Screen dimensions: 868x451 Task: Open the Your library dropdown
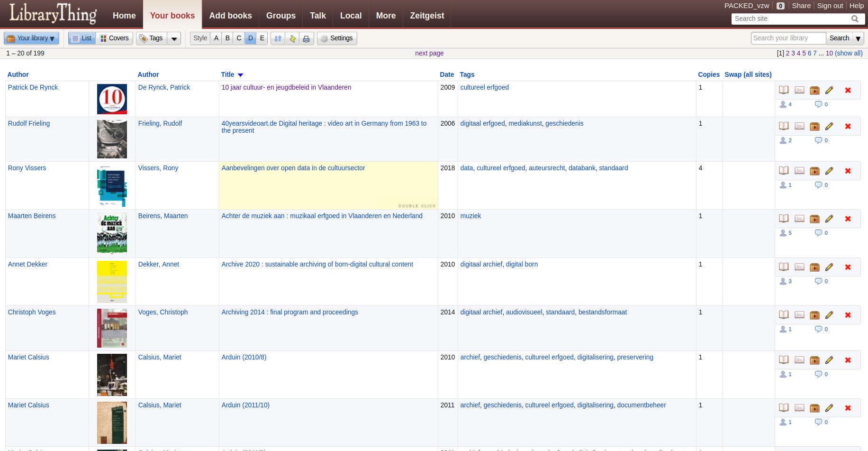31,38
